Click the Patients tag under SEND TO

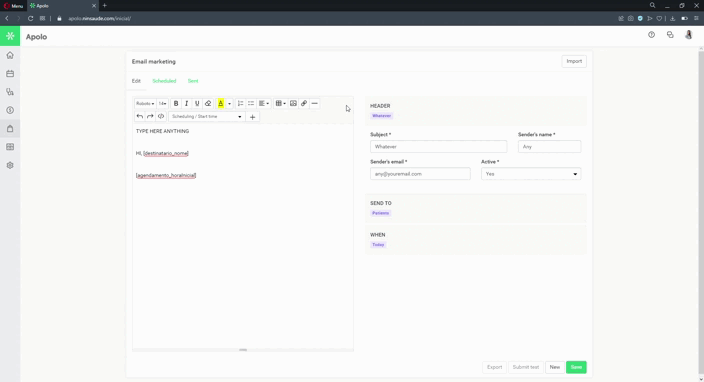pos(381,213)
